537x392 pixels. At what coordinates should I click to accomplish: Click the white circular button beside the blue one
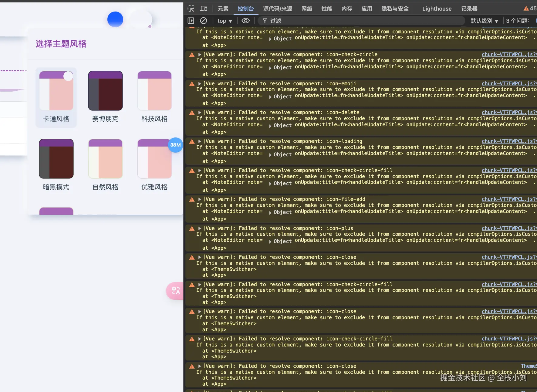(141, 19)
